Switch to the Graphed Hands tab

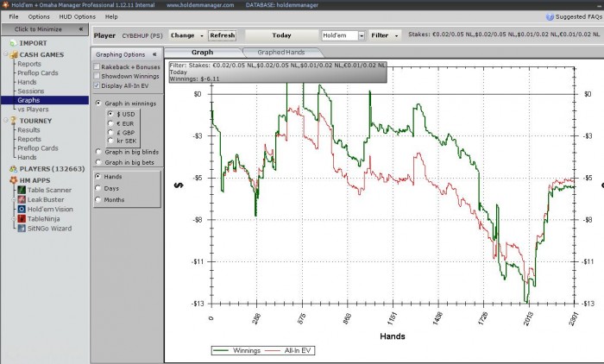[x=281, y=53]
